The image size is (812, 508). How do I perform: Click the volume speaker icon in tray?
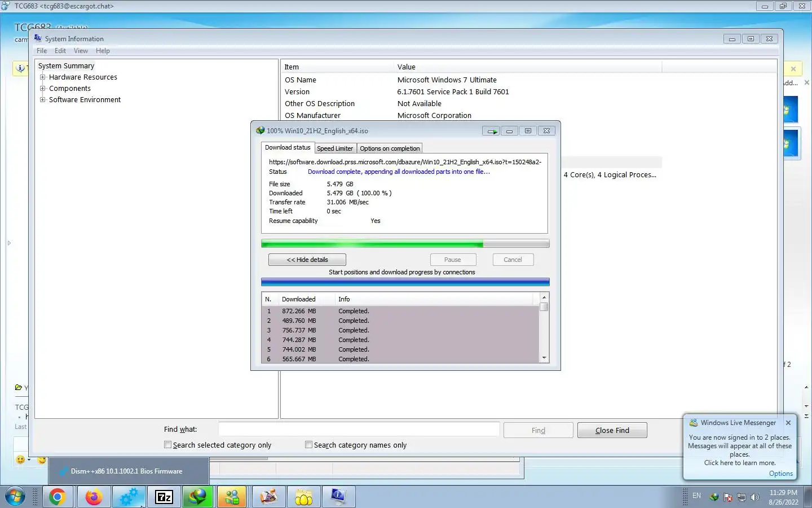tap(755, 497)
